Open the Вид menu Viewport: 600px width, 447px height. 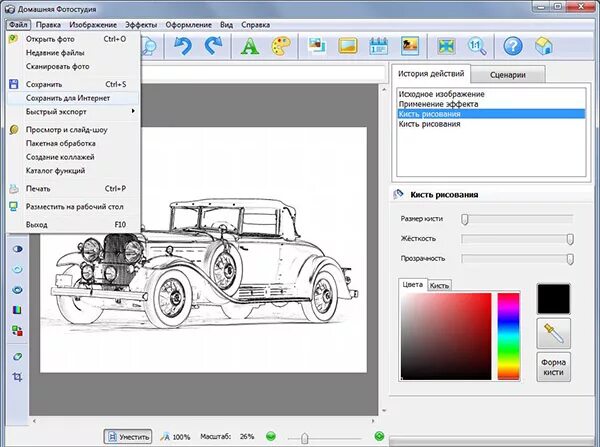coord(227,24)
